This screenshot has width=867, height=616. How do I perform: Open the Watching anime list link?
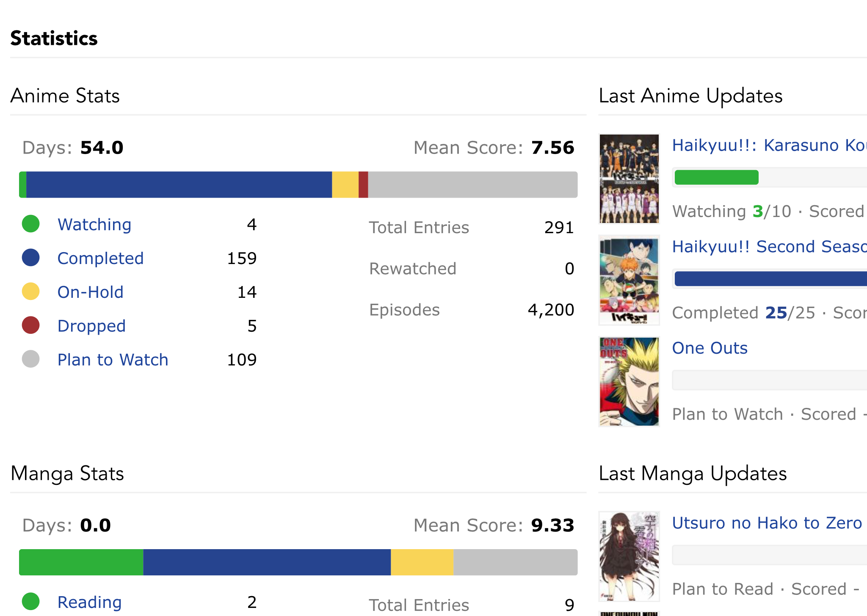click(94, 225)
